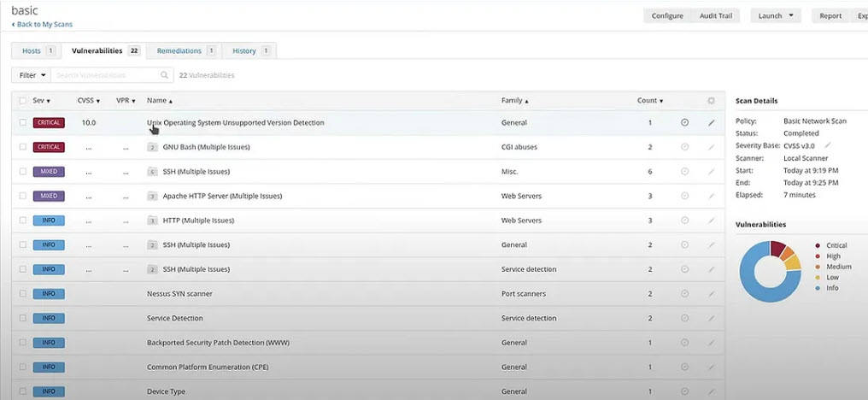Sort by the Sev column header
868x400 pixels.
pos(41,101)
